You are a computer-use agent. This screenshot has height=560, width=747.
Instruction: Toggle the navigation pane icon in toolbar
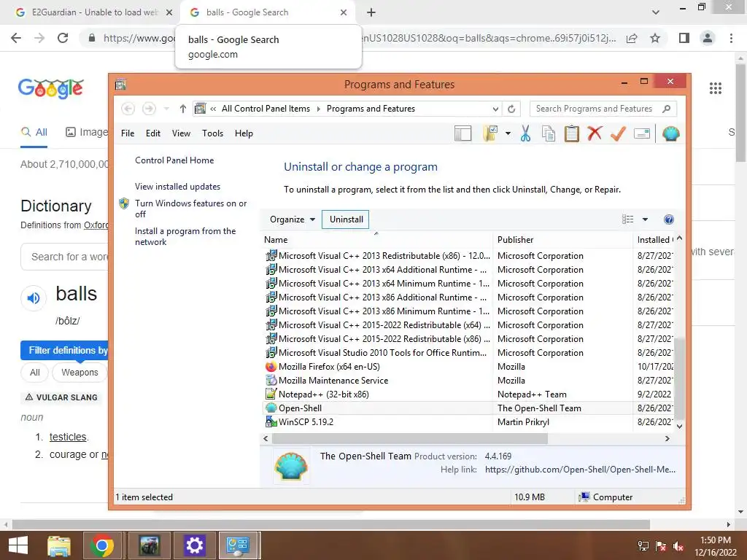click(x=462, y=134)
